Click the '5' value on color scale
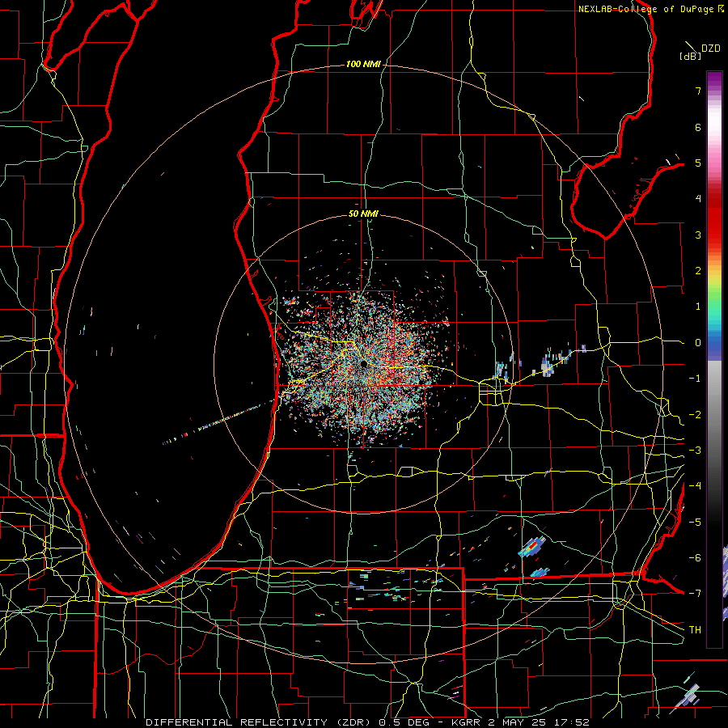 [698, 163]
